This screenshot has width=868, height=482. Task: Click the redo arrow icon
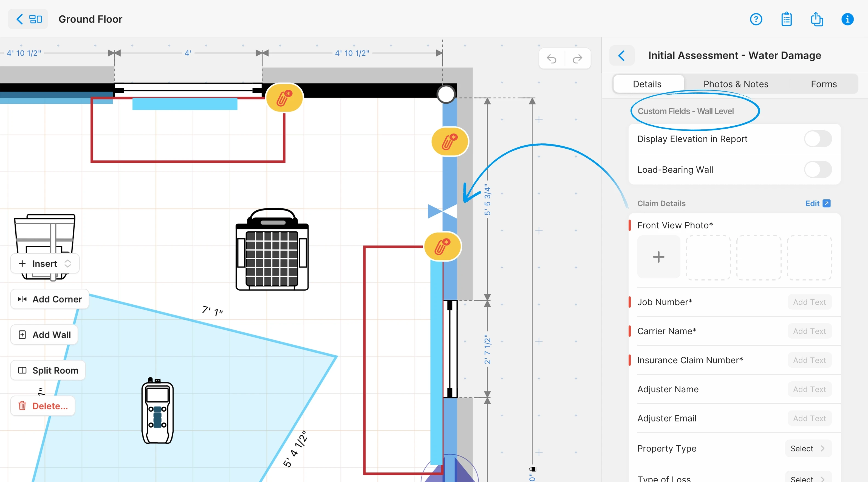pyautogui.click(x=578, y=59)
